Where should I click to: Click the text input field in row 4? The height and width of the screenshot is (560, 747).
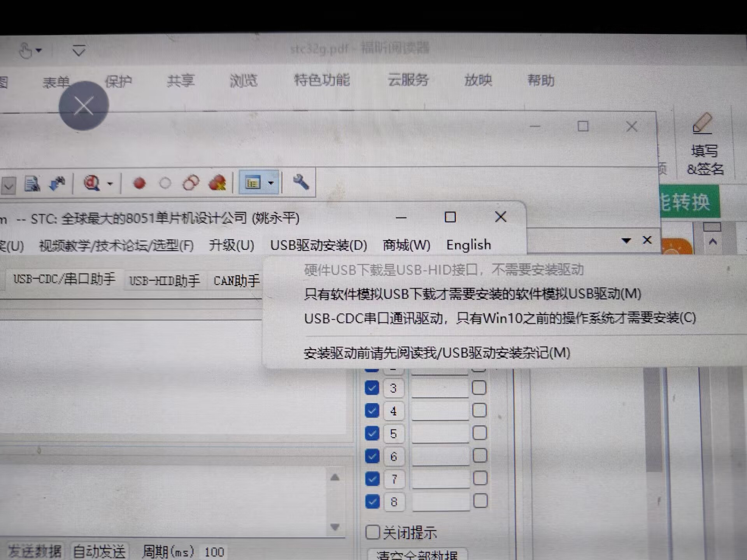(x=440, y=411)
